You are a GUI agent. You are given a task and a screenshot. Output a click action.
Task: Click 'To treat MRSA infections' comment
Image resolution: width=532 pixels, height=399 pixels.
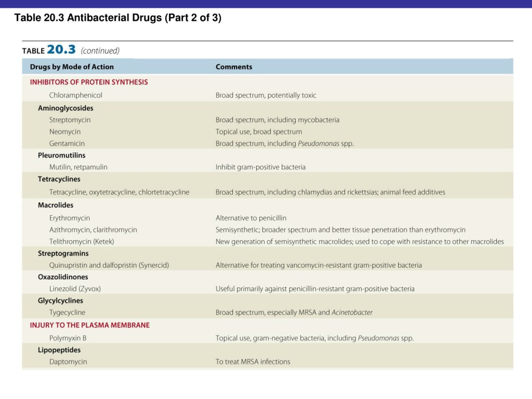[x=253, y=362]
